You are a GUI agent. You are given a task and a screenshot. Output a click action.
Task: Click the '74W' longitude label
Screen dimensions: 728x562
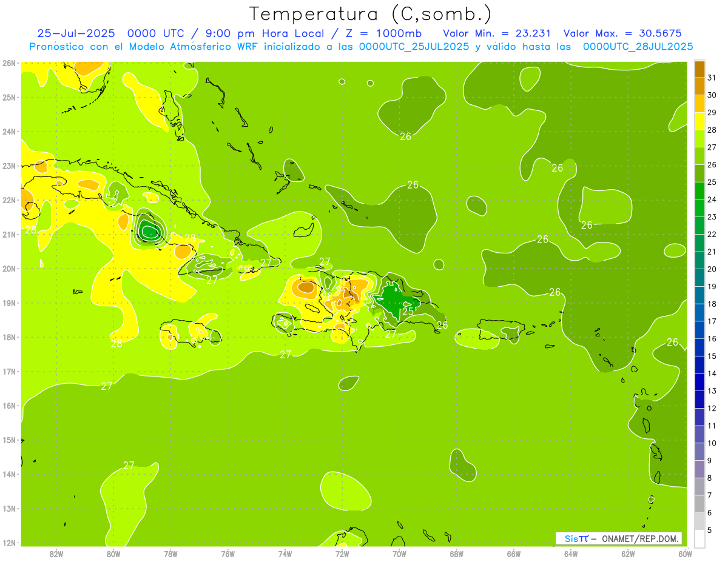coord(285,554)
